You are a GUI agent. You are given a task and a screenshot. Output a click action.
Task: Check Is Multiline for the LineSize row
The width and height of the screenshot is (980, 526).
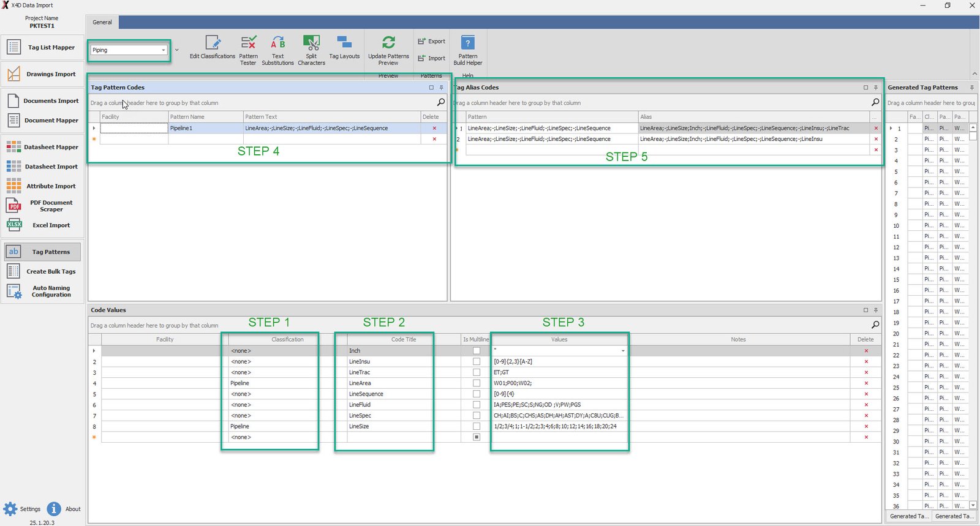(477, 426)
